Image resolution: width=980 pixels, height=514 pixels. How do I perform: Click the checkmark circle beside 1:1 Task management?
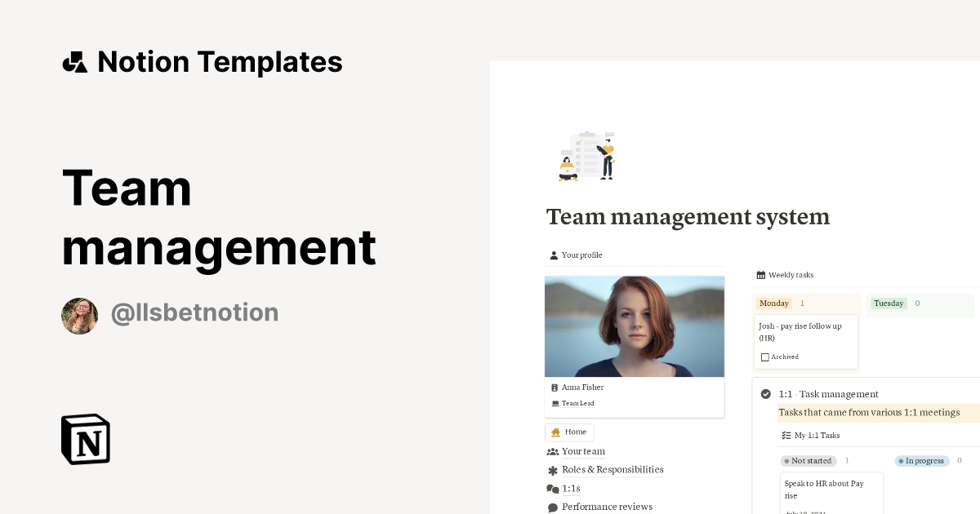coord(765,394)
